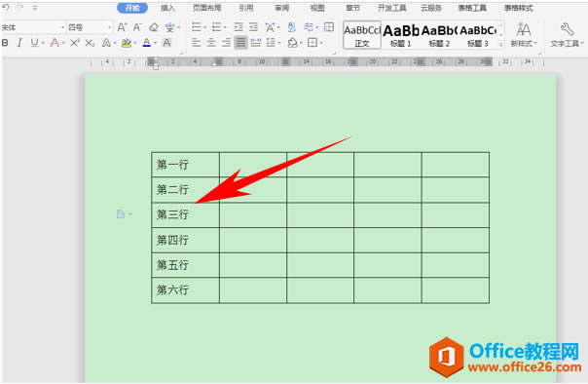
Task: Click the subscript icon
Action: tap(90, 43)
